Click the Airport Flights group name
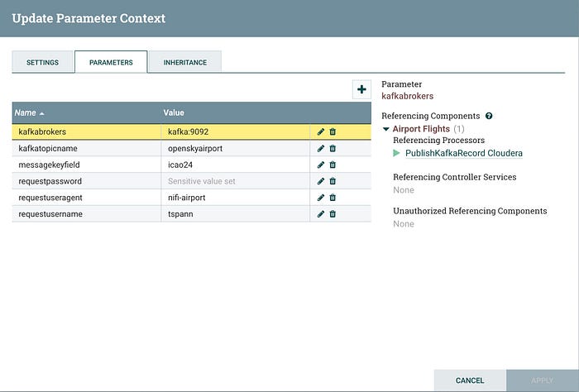This screenshot has width=579, height=392. [x=421, y=129]
